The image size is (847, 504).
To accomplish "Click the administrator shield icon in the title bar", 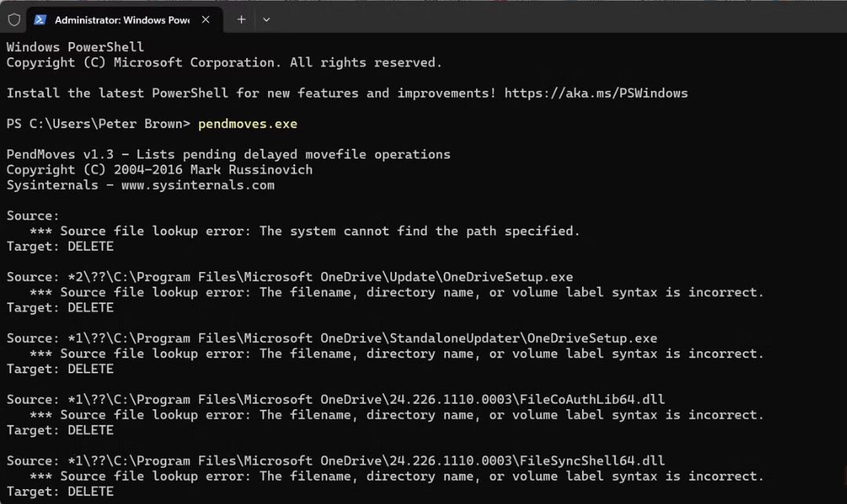I will 13,19.
